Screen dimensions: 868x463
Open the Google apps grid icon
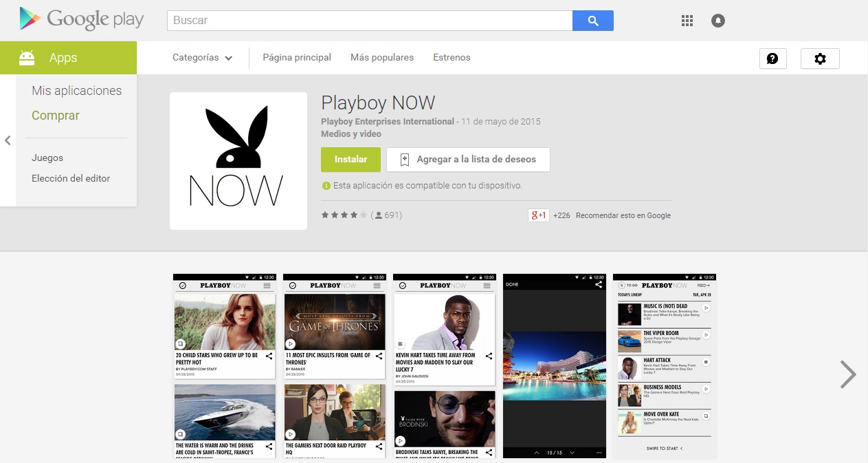click(x=687, y=21)
